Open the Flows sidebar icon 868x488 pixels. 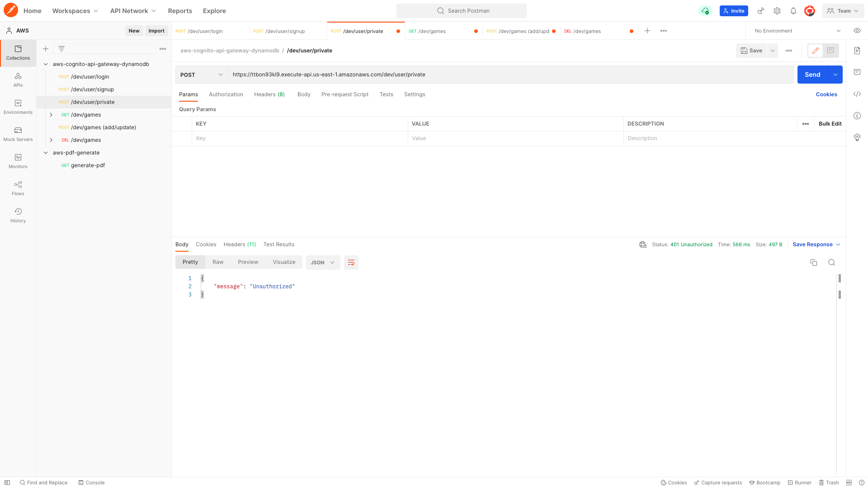coord(18,188)
